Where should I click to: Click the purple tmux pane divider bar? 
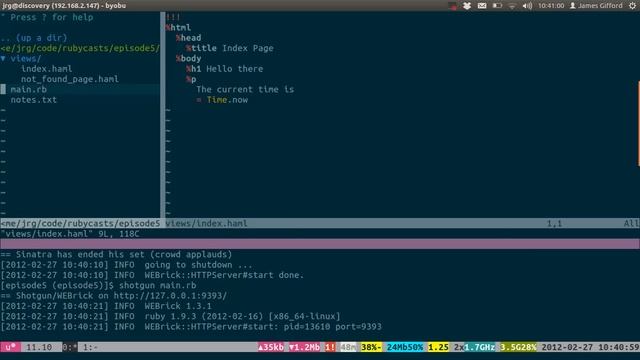(x=320, y=244)
